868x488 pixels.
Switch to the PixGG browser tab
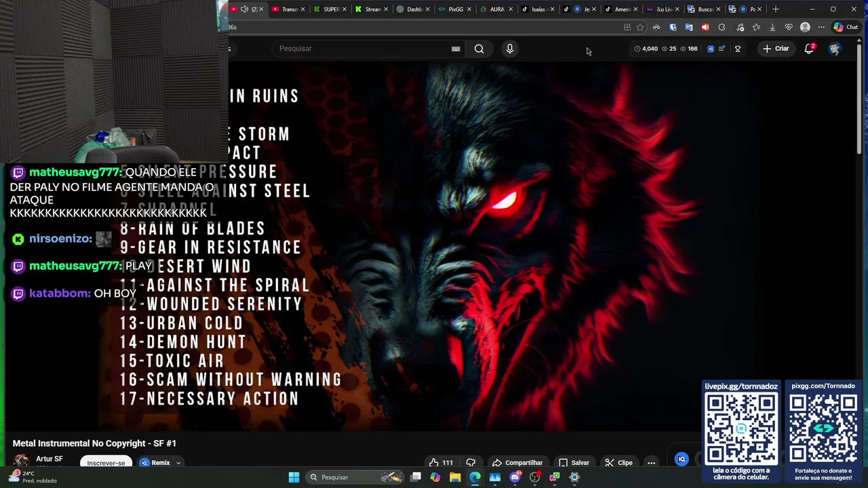click(454, 9)
